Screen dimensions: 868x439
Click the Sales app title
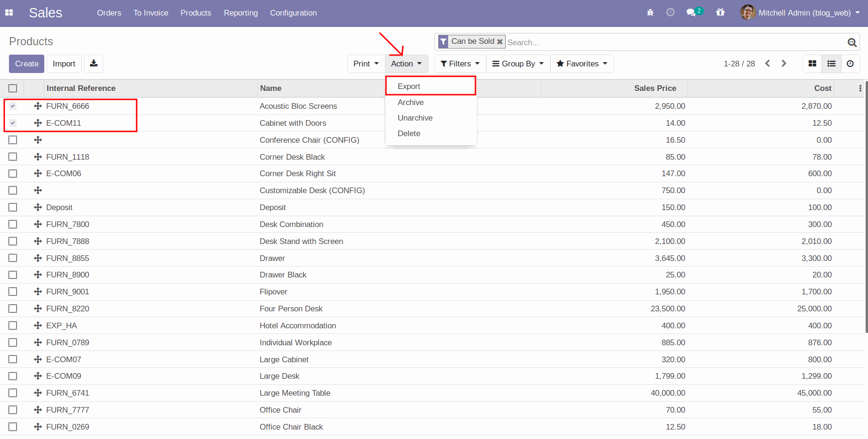[45, 13]
